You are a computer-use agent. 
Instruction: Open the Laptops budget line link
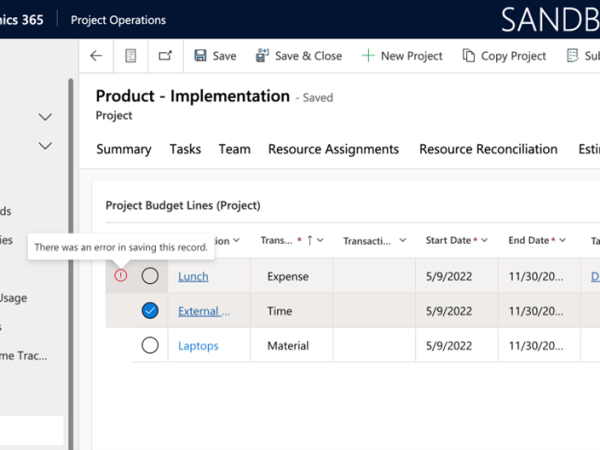point(198,346)
